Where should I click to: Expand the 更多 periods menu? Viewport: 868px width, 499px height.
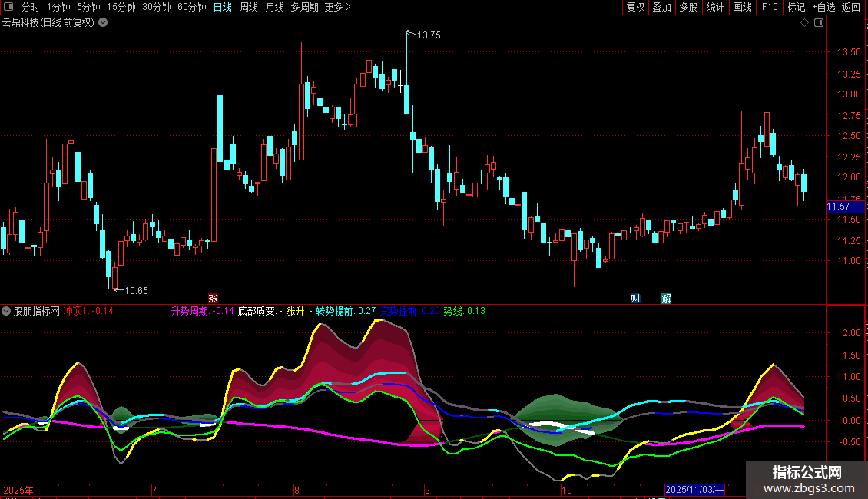point(337,8)
